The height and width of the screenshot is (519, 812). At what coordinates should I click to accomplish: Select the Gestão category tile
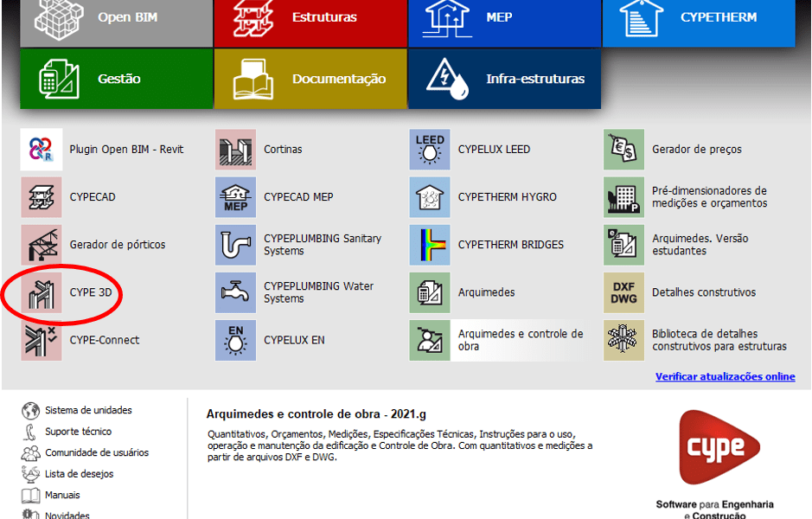coord(117,79)
